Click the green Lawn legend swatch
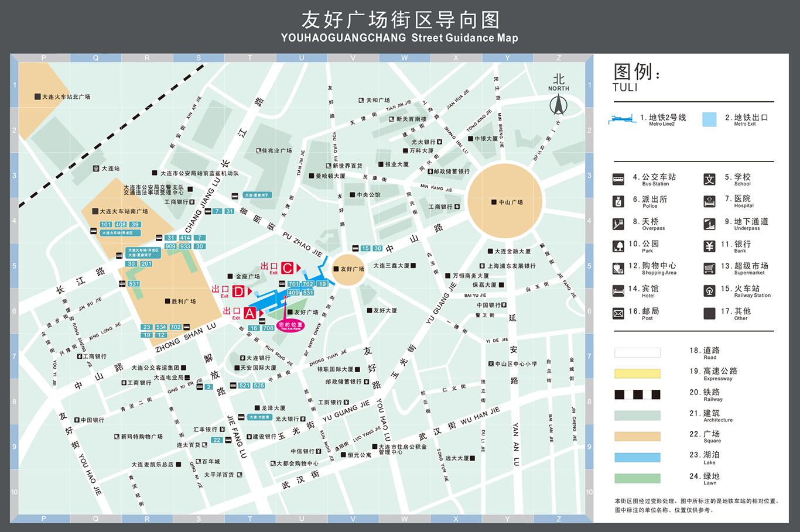 pos(637,478)
